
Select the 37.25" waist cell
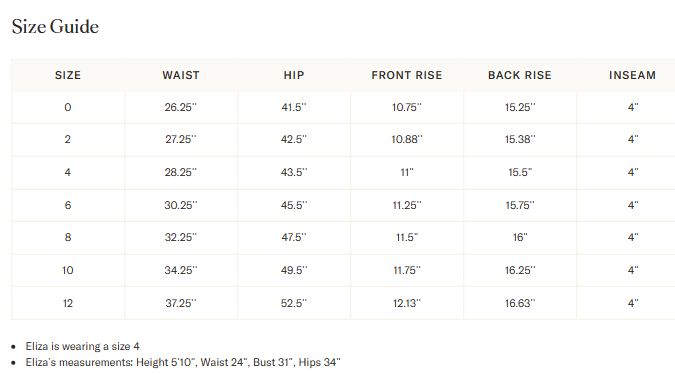click(181, 303)
